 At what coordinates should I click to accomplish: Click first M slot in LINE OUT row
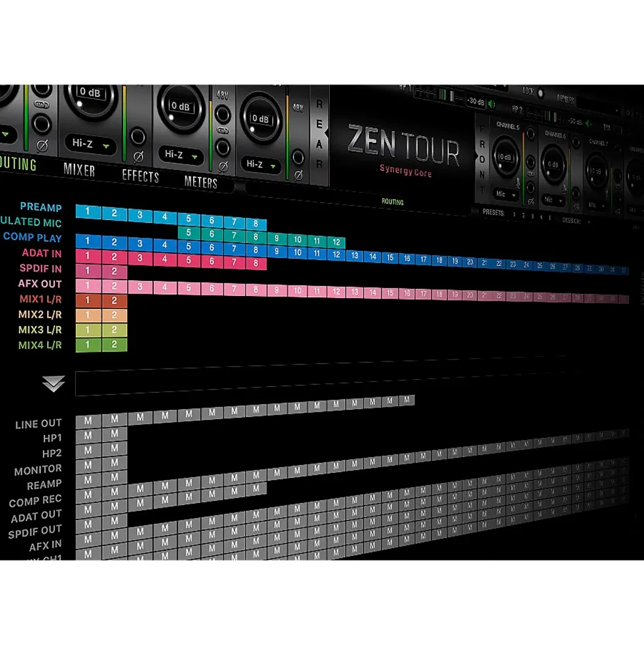tap(88, 421)
